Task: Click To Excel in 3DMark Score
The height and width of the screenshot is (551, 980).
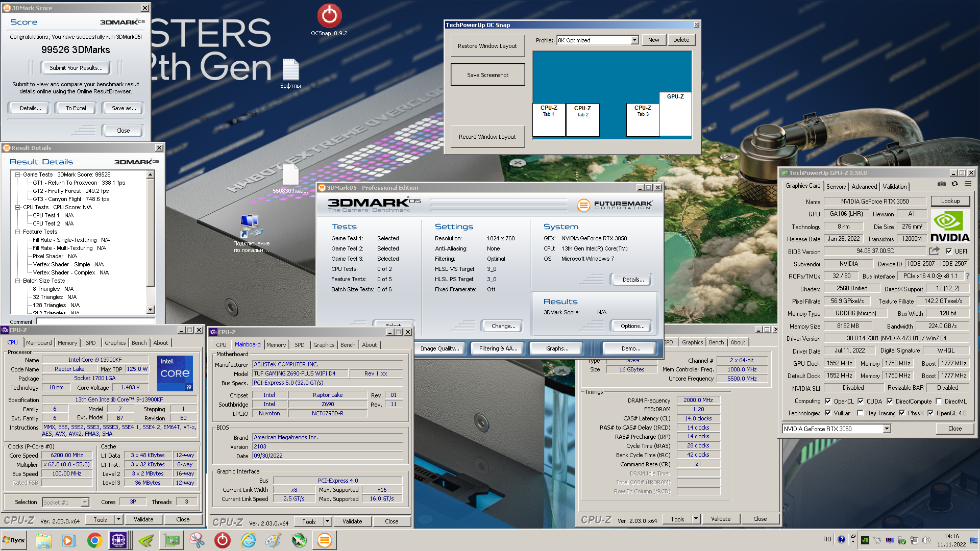Action: (x=76, y=108)
